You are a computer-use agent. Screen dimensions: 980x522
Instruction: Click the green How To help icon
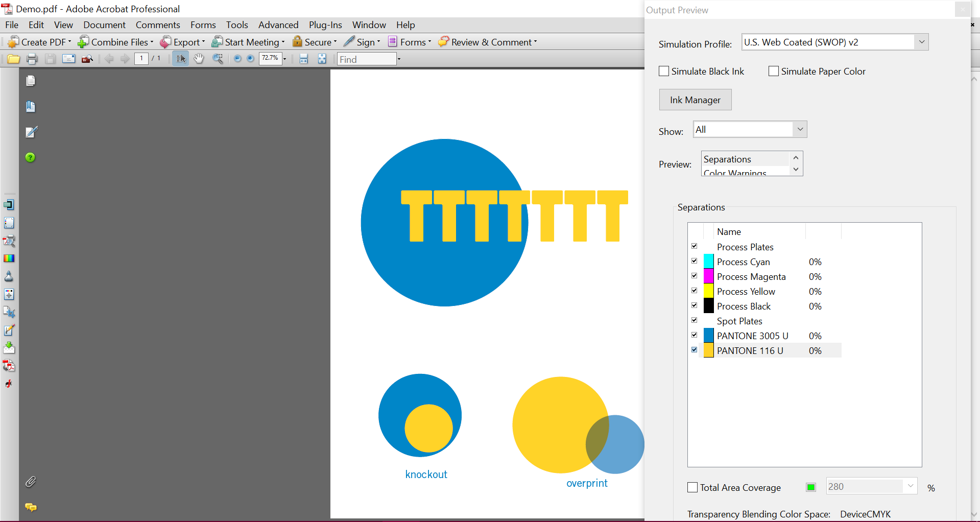point(31,157)
